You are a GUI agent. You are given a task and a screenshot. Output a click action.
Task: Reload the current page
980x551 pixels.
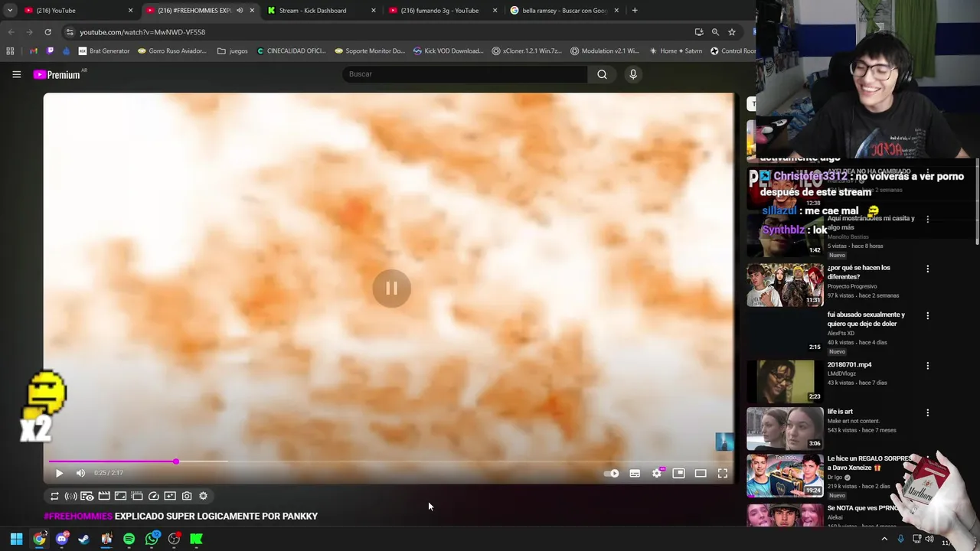click(x=47, y=32)
